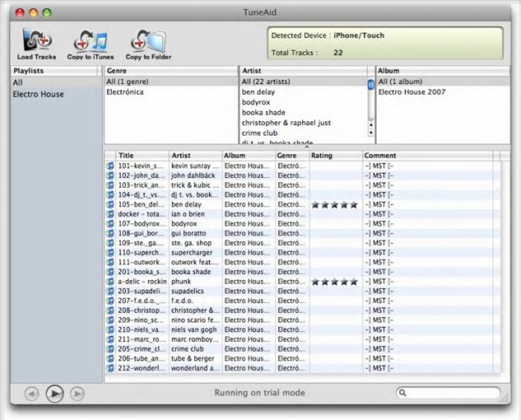Select bodyrox in the Artist browser
This screenshot has width=521, height=420.
(304, 102)
